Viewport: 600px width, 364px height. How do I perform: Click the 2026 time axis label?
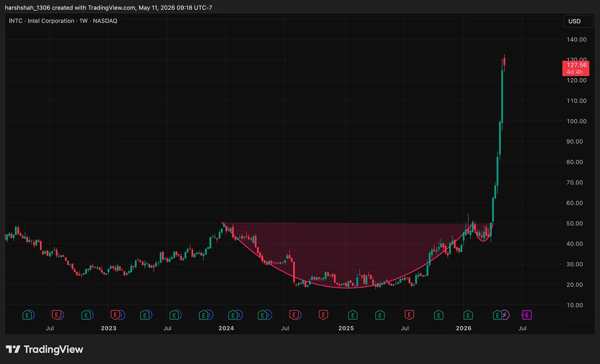click(x=464, y=328)
